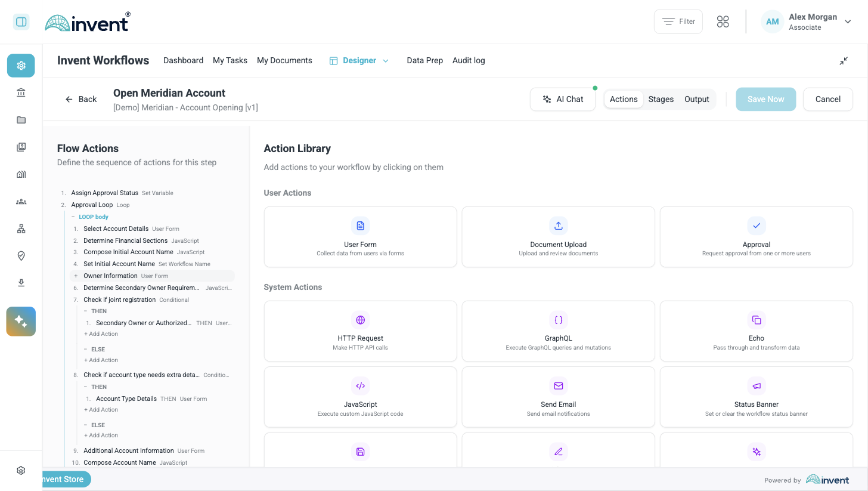Open the Filter button in the header
Screen dimensions: 868x491
678,21
